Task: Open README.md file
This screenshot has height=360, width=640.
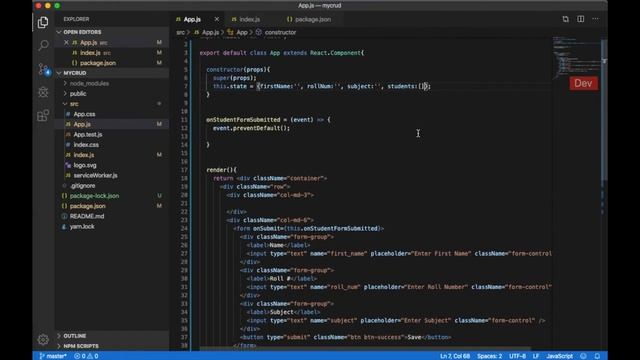Action: 87,216
